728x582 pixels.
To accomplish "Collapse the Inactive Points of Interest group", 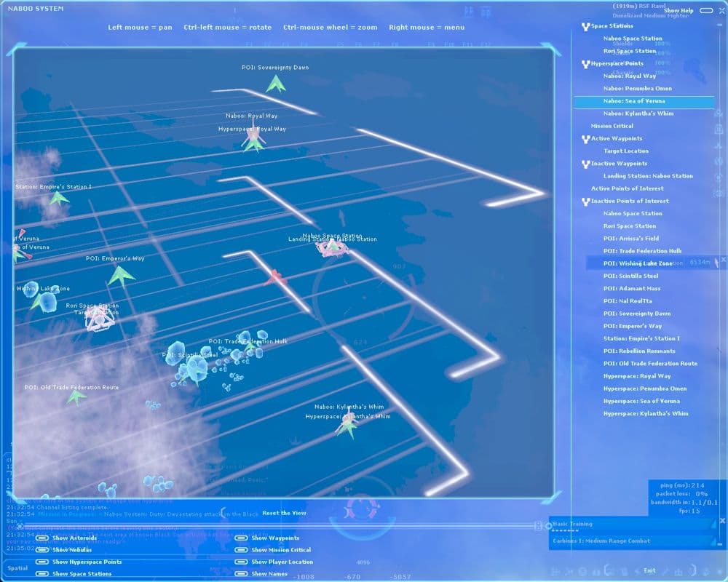I will click(x=585, y=202).
